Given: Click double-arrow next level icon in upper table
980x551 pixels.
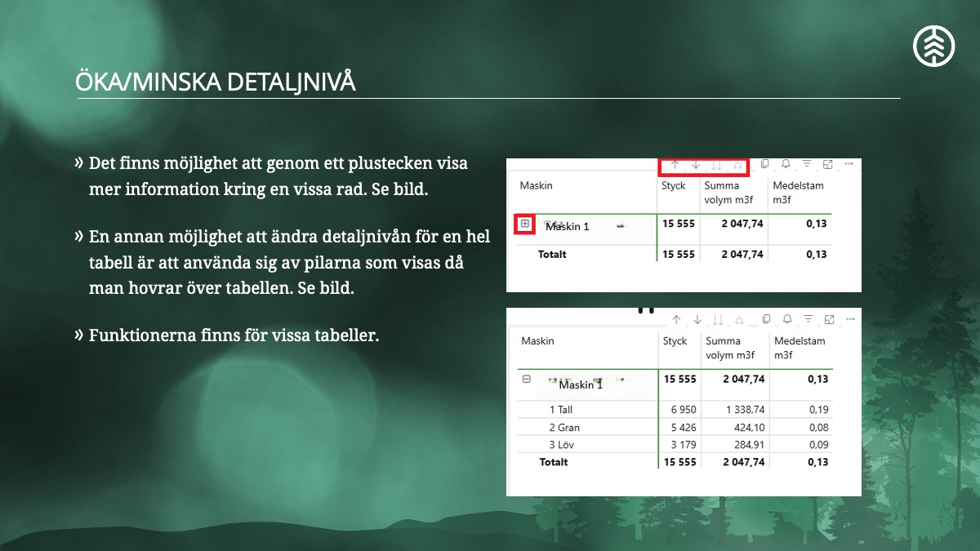Looking at the screenshot, I should pos(717,165).
